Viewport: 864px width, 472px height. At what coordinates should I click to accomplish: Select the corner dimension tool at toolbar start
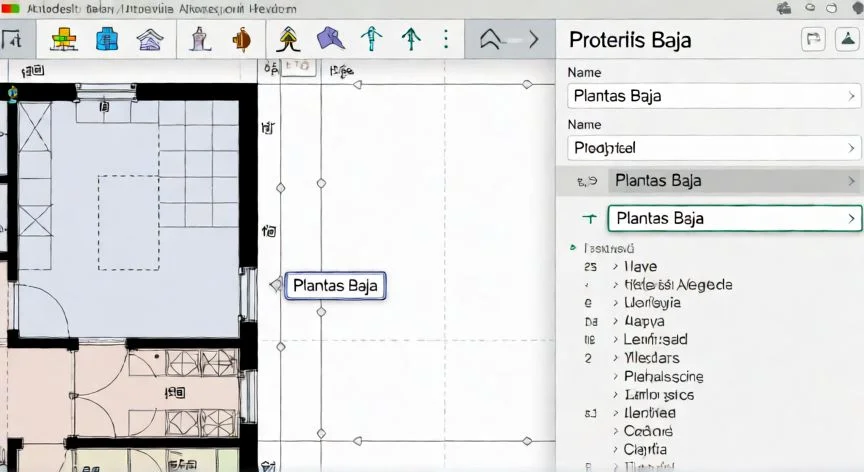tap(12, 40)
